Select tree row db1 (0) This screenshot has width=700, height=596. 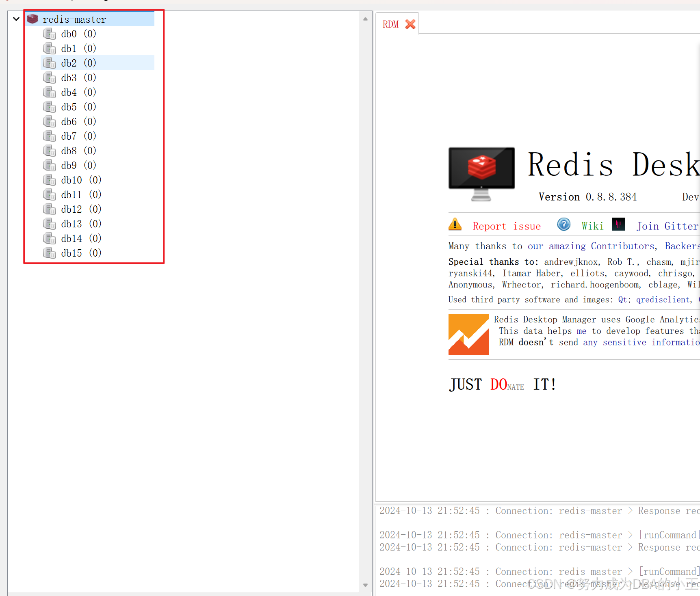[98, 48]
